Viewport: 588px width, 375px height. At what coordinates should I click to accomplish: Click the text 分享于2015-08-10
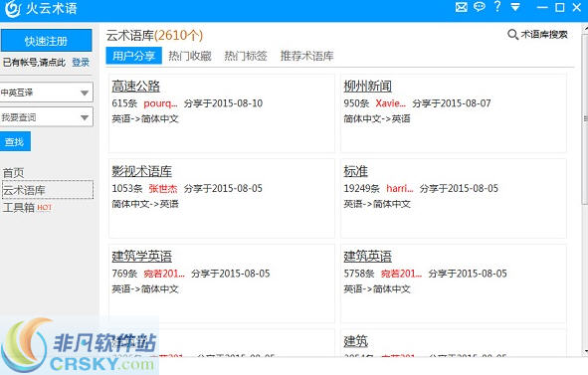(223, 103)
